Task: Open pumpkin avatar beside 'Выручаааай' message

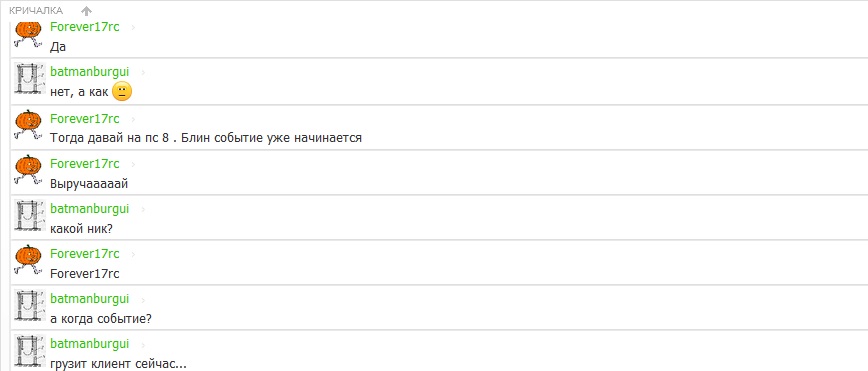Action: [28, 169]
